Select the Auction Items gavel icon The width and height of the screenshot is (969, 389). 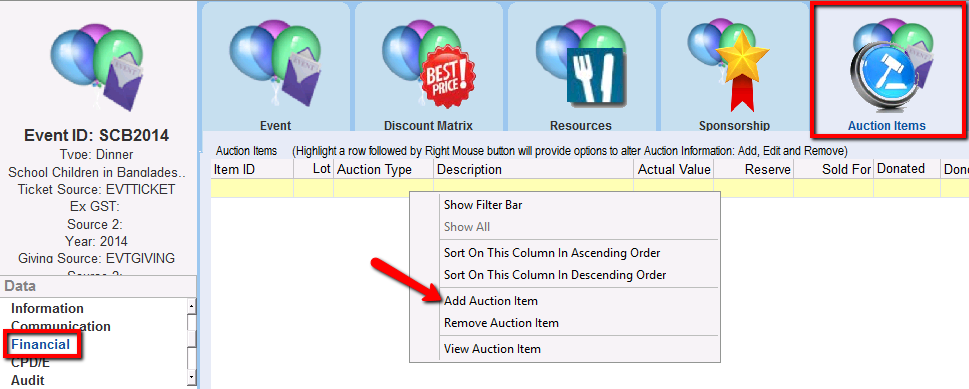[x=887, y=69]
